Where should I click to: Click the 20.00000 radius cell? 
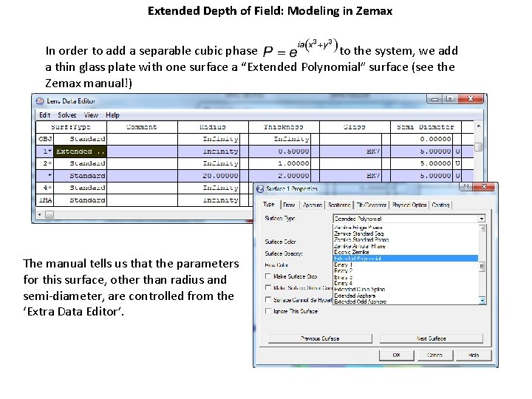tap(209, 176)
